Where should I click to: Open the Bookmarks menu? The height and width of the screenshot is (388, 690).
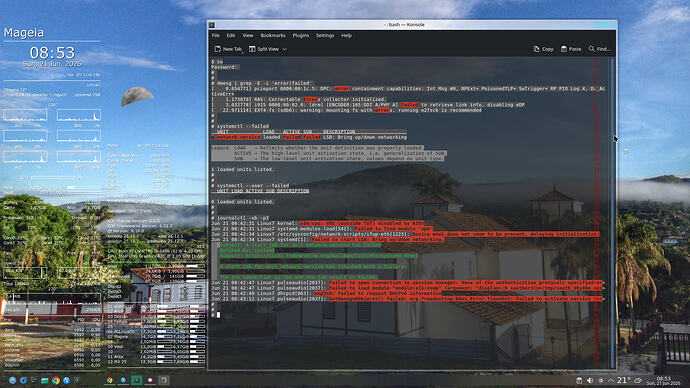(273, 36)
